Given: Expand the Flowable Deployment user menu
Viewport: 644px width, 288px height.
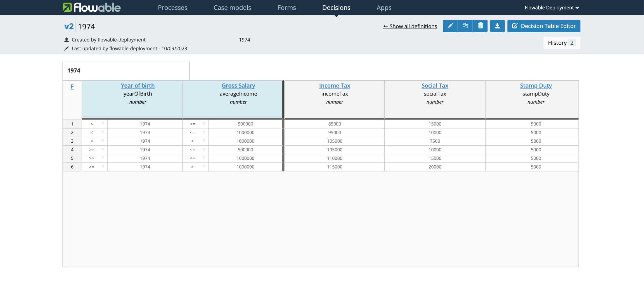Looking at the screenshot, I should click(551, 8).
